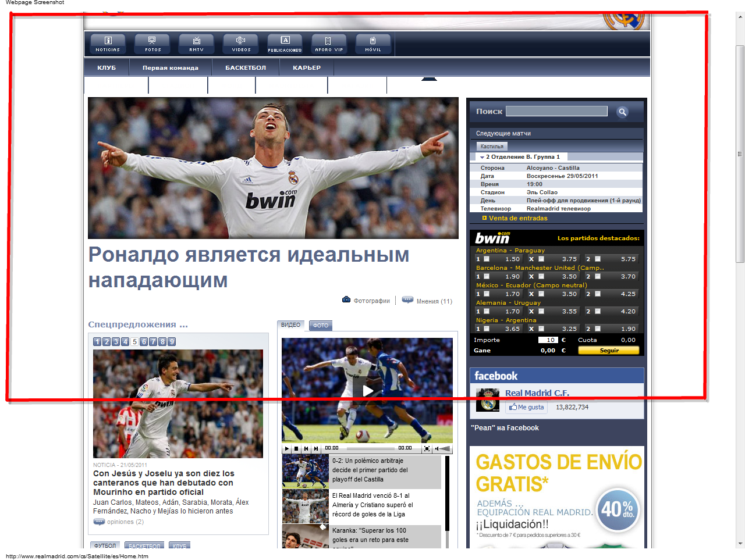Click the Seguir button in bwin widget
The image size is (745, 560).
[x=609, y=350]
